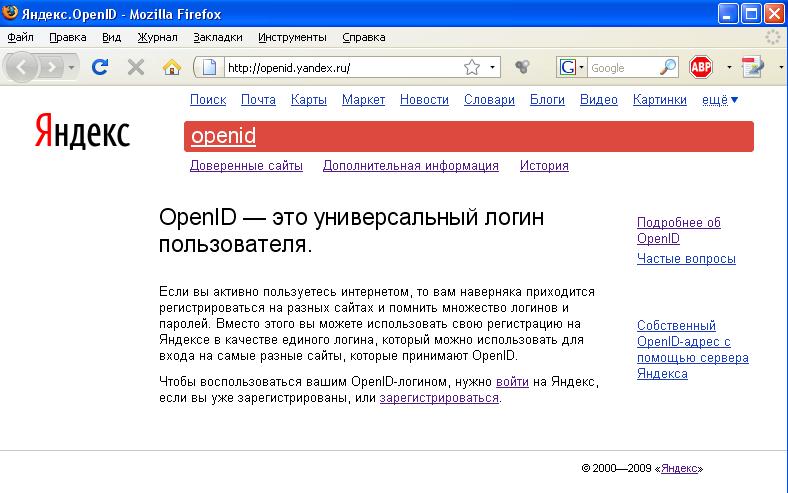Click the Поиск link
The height and width of the screenshot is (493, 788).
(x=208, y=100)
